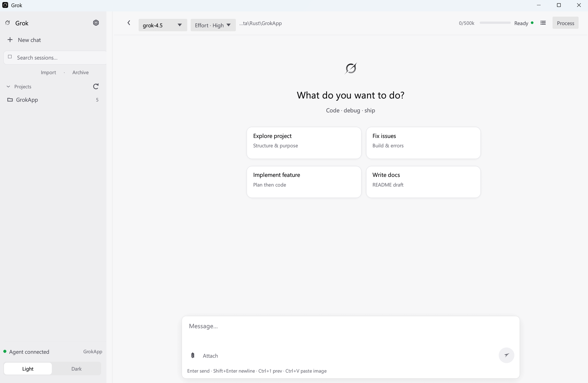Click the green Agent connected dot
588x383 pixels.
(x=5, y=351)
